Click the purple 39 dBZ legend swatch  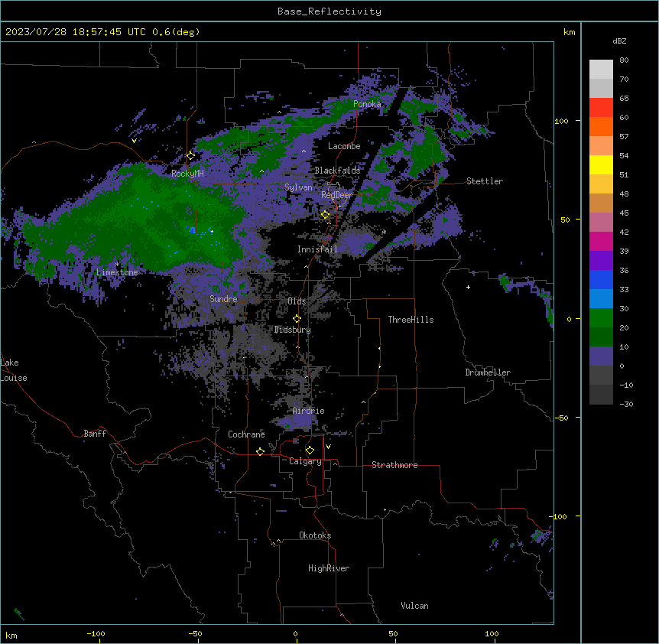[x=601, y=261]
